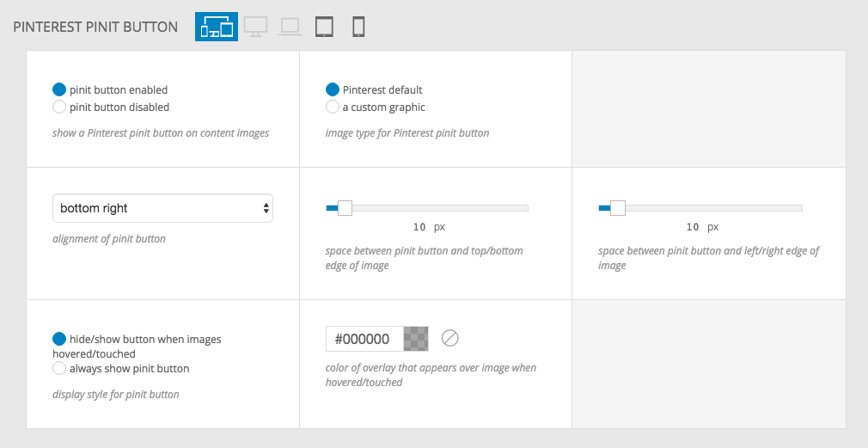Clear overlay color with the no-color icon
Image resolution: width=868 pixels, height=448 pixels.
450,338
